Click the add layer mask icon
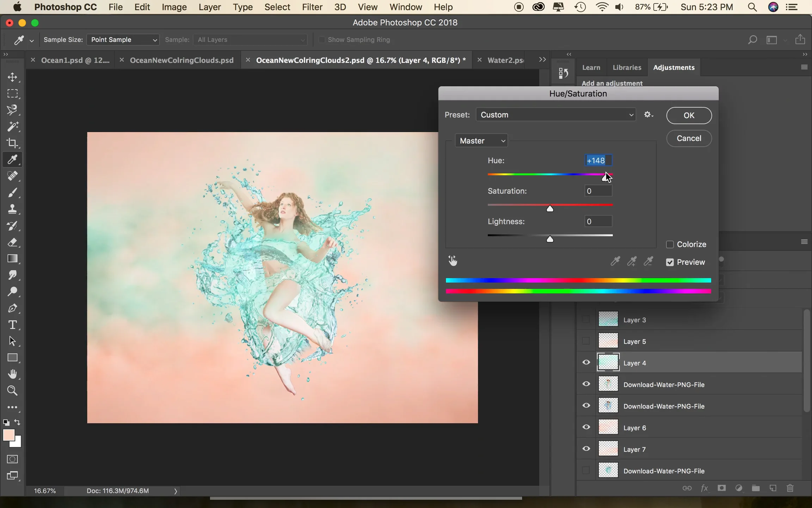This screenshot has width=812, height=508. [x=721, y=488]
